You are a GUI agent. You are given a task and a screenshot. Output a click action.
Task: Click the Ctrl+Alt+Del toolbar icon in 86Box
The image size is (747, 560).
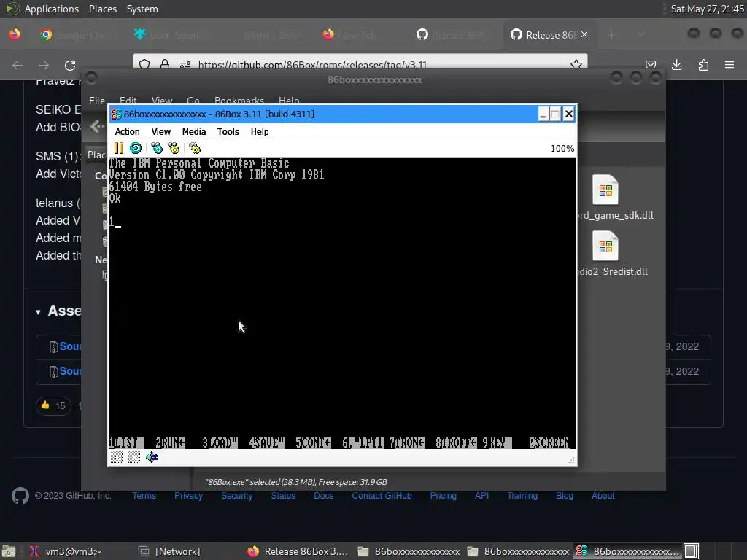[157, 148]
